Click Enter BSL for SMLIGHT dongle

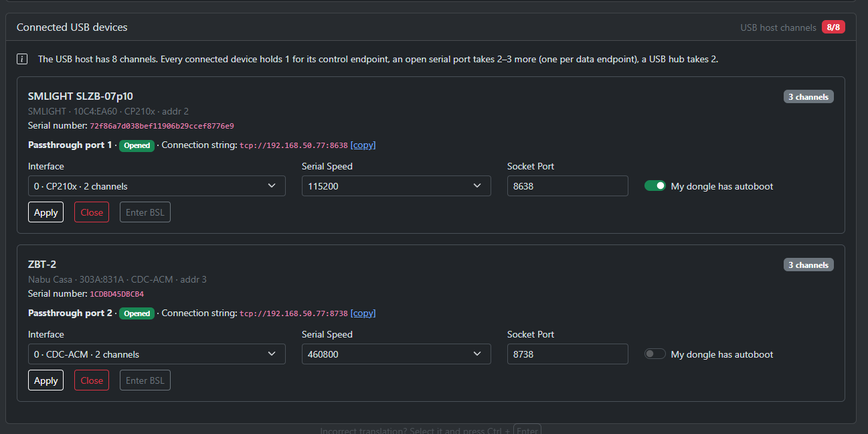pyautogui.click(x=145, y=212)
